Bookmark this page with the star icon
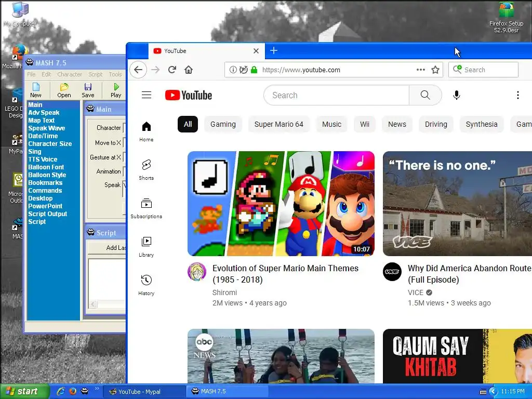 point(435,70)
